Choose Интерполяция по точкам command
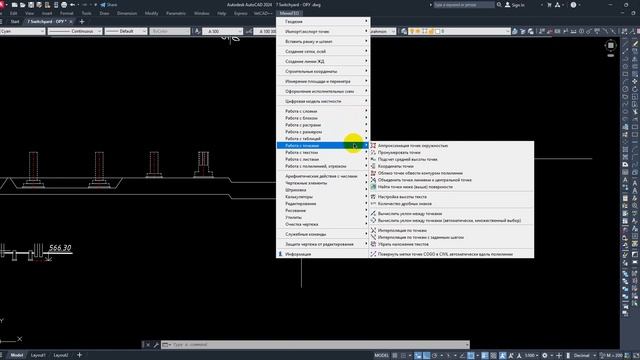The width and height of the screenshot is (640, 360). pos(451,231)
